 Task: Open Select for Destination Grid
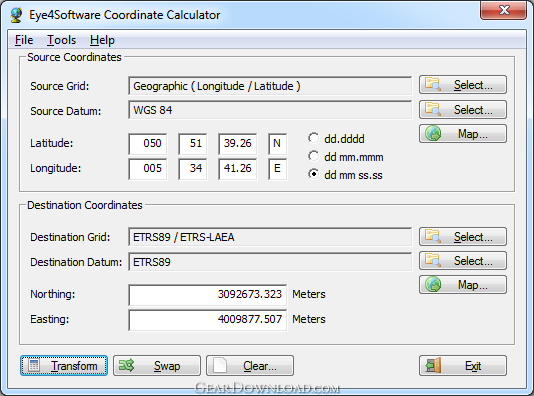point(463,236)
